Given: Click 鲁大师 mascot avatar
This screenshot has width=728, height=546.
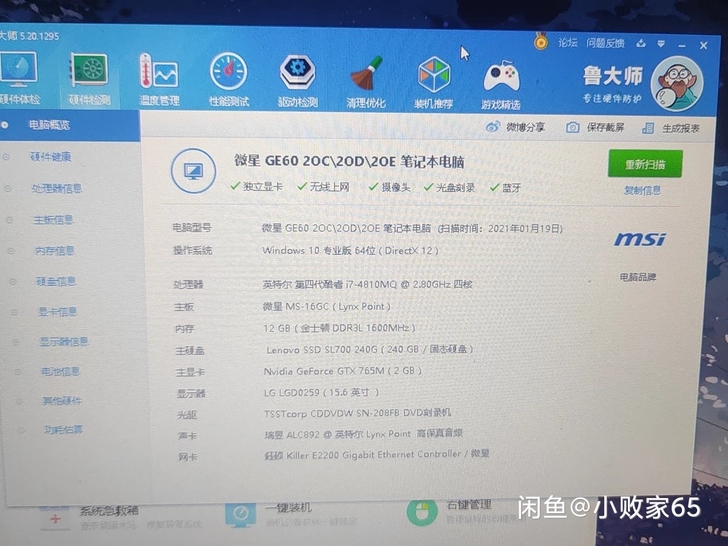Looking at the screenshot, I should pos(676,83).
